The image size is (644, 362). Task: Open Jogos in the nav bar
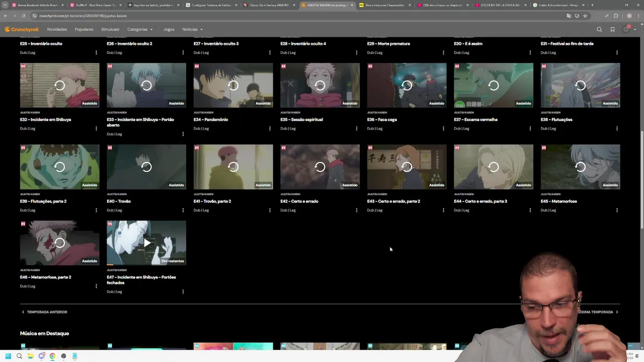(x=169, y=29)
